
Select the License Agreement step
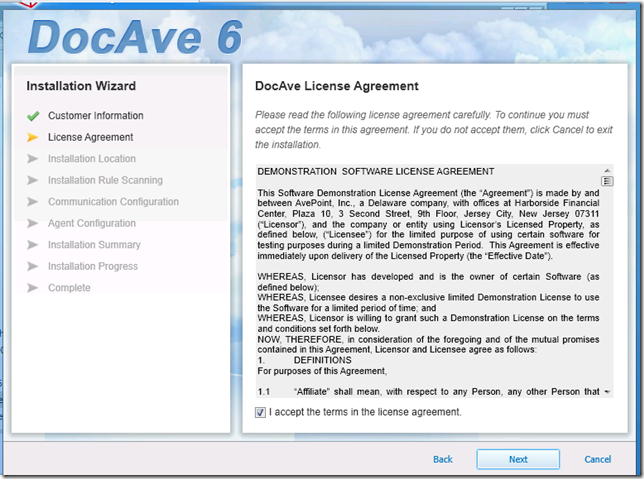(x=91, y=137)
